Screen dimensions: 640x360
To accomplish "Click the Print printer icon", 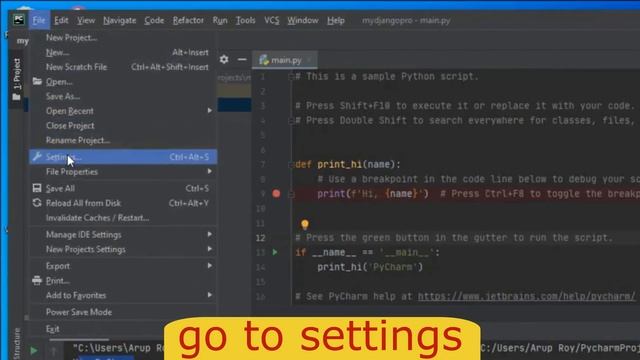I will [37, 280].
